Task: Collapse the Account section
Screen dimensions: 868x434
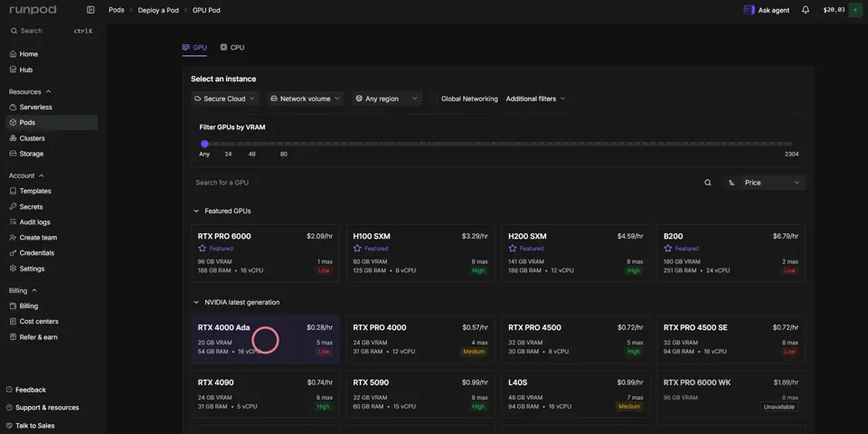Action: coord(26,175)
